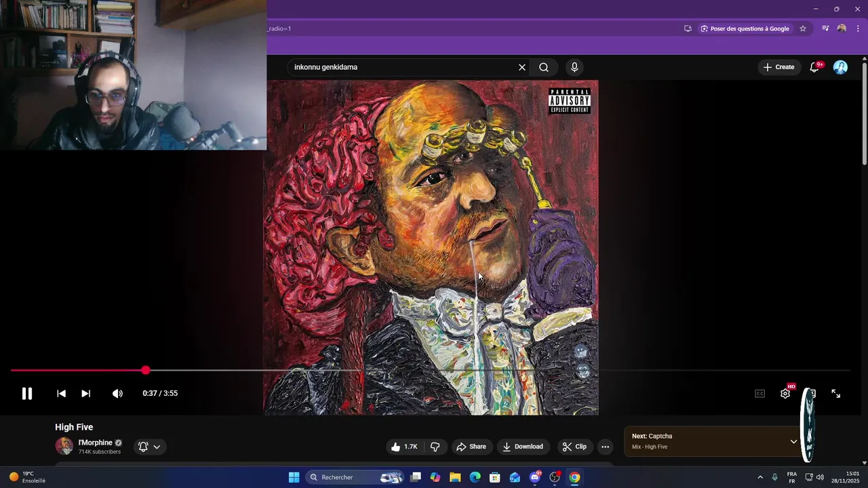Click the red progress bar handle

pos(146,370)
